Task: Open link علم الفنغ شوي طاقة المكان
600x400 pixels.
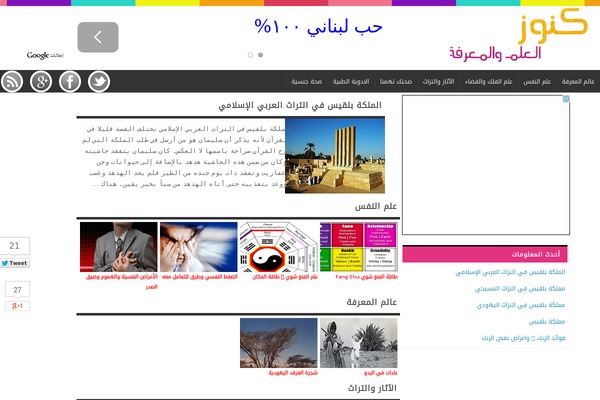Action: (x=285, y=277)
